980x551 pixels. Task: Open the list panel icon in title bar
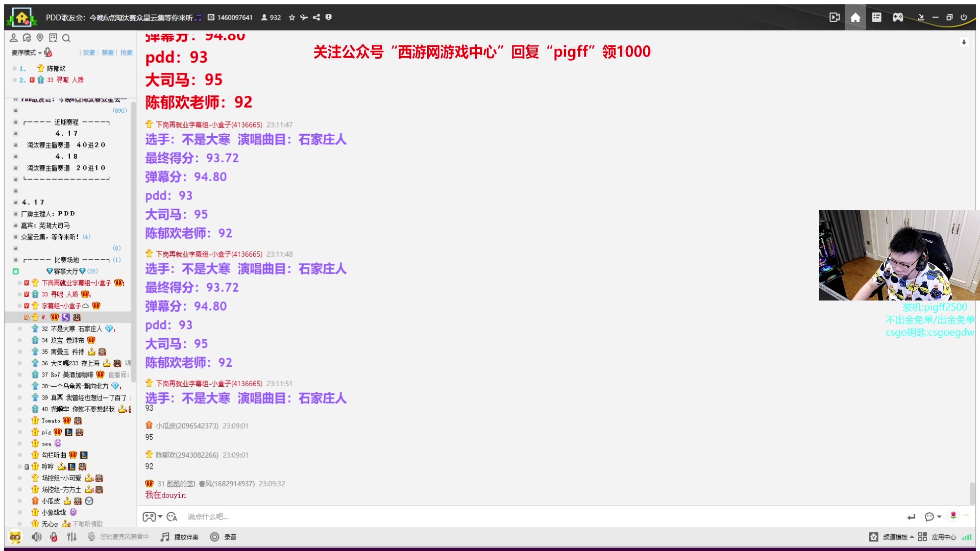(876, 17)
